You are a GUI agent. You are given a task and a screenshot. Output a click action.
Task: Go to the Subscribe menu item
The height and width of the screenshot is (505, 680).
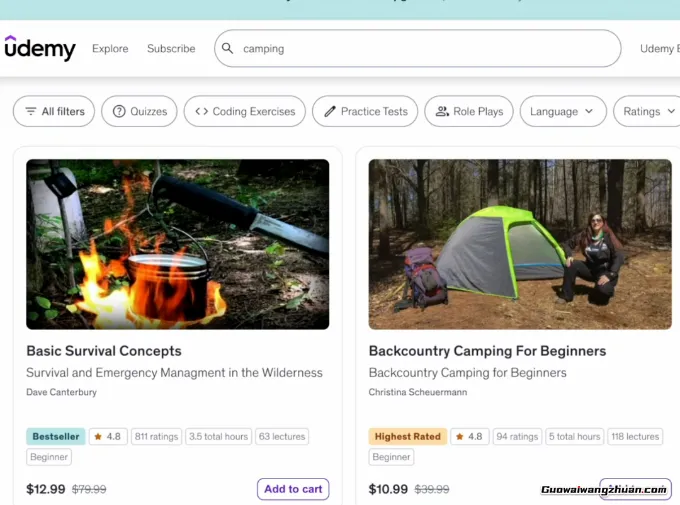click(171, 48)
